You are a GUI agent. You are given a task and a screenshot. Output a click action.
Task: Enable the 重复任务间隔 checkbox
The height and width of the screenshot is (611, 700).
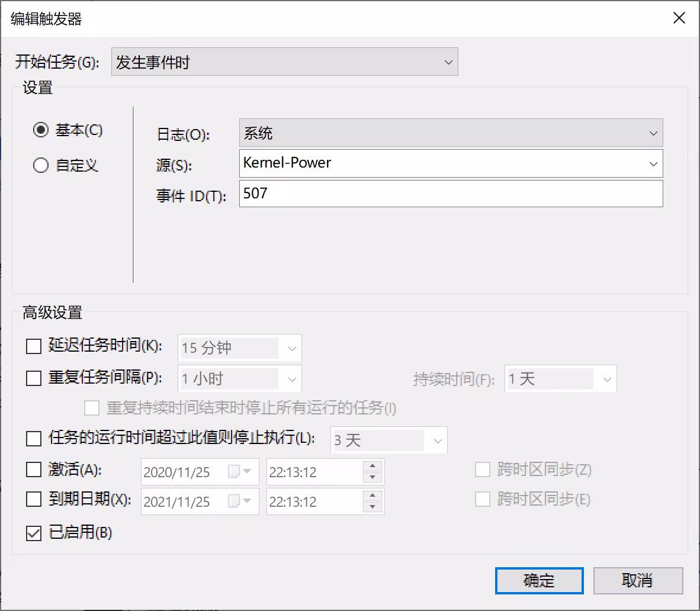pos(34,378)
